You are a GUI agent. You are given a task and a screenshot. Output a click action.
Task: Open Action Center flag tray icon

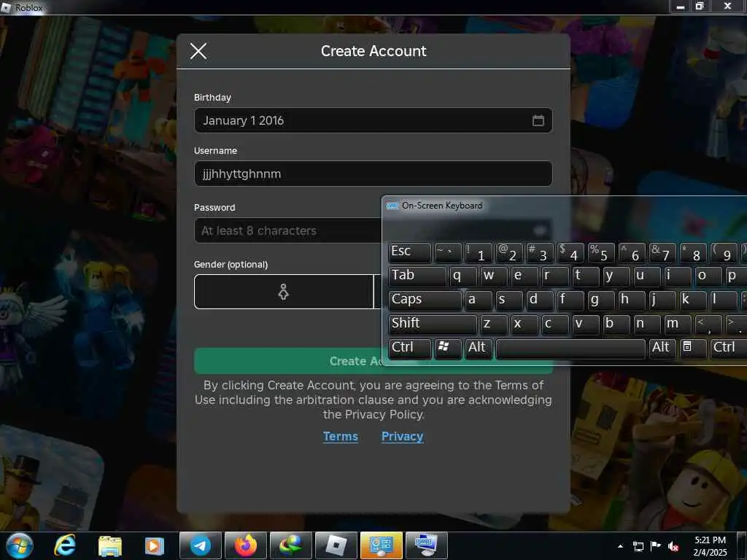(x=656, y=546)
